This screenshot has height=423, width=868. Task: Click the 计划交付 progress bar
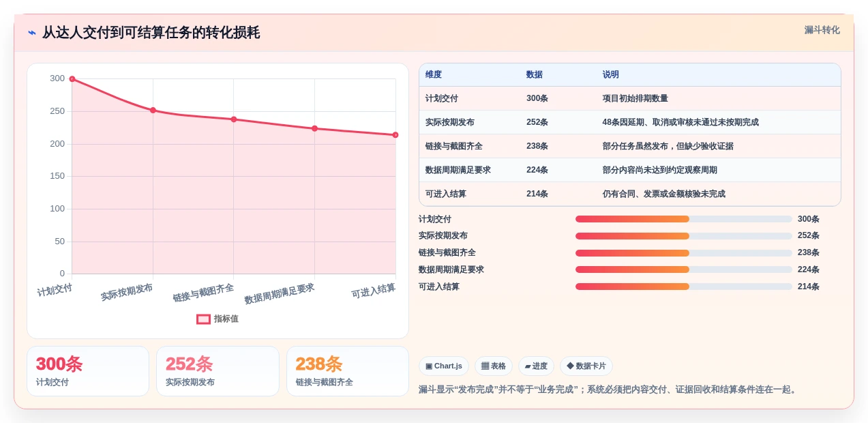click(684, 219)
